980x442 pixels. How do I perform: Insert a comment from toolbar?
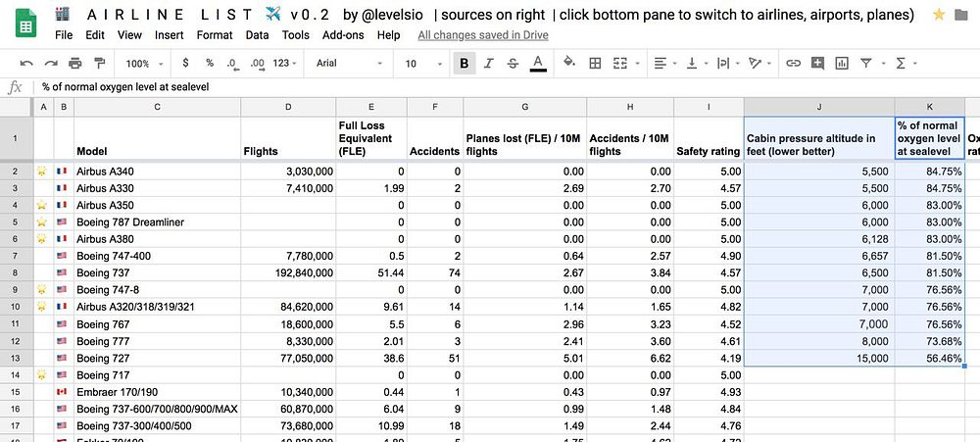pos(817,63)
